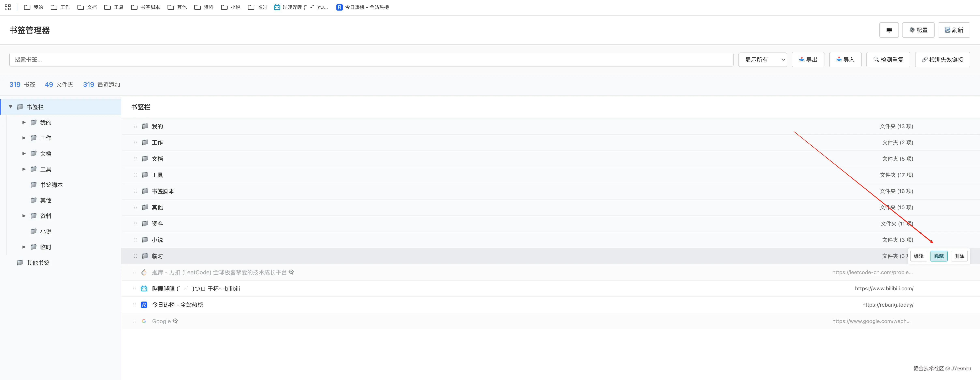
Task: Click the 搜索书签 search field
Action: [371, 60]
